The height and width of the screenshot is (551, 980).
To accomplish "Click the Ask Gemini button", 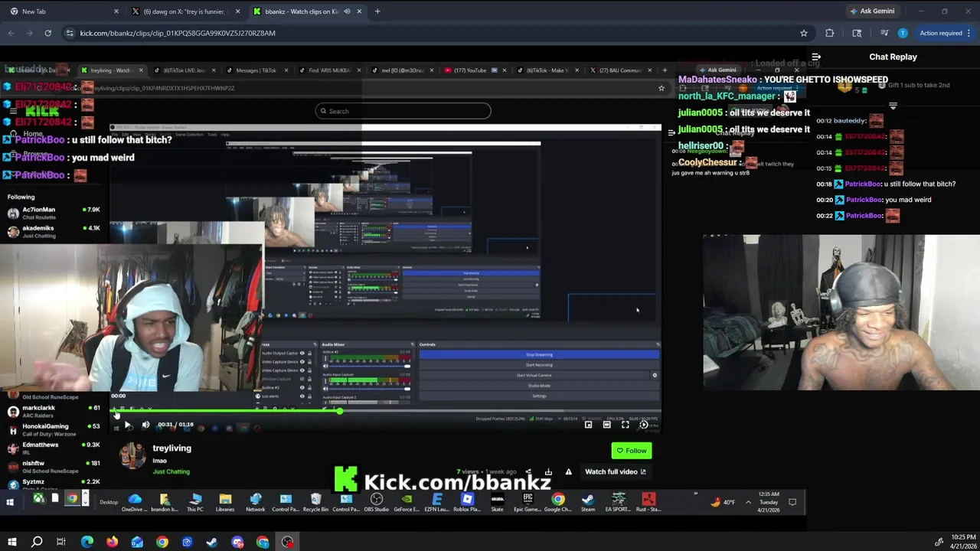I will pos(872,11).
